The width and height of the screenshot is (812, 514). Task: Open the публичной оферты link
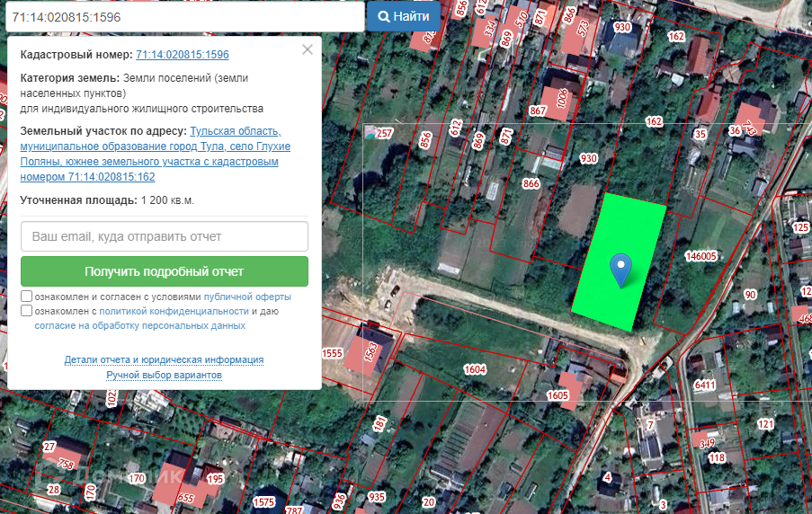[x=247, y=297]
